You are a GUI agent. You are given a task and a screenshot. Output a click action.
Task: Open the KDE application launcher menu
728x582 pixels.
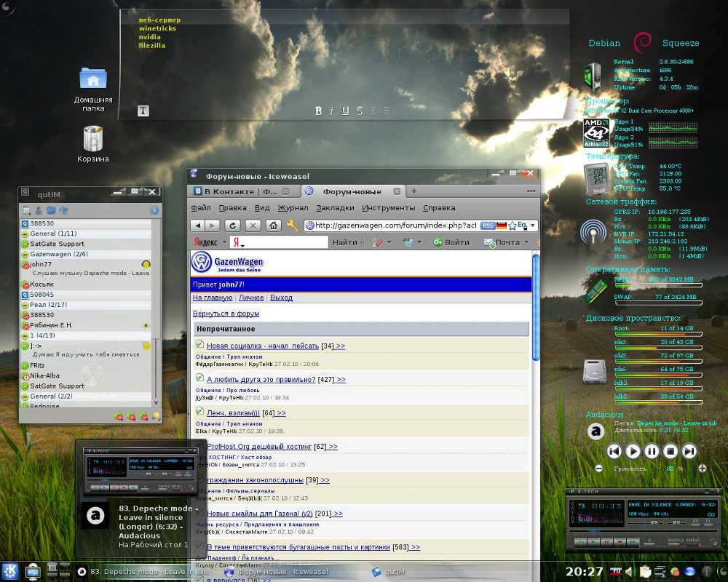[x=9, y=571]
